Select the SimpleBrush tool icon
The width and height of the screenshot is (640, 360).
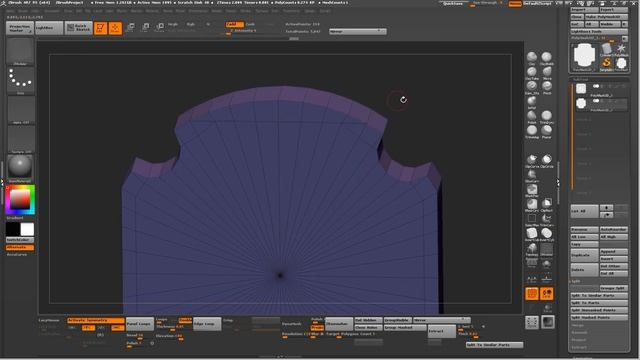(606, 63)
